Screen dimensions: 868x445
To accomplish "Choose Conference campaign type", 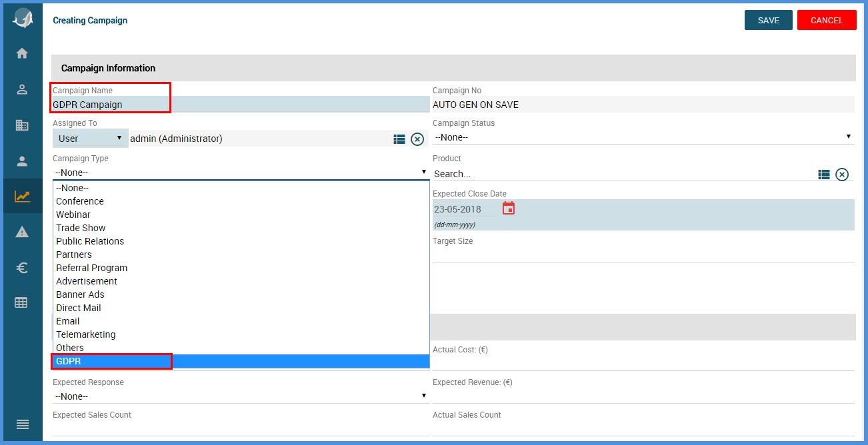I will 241,201.
